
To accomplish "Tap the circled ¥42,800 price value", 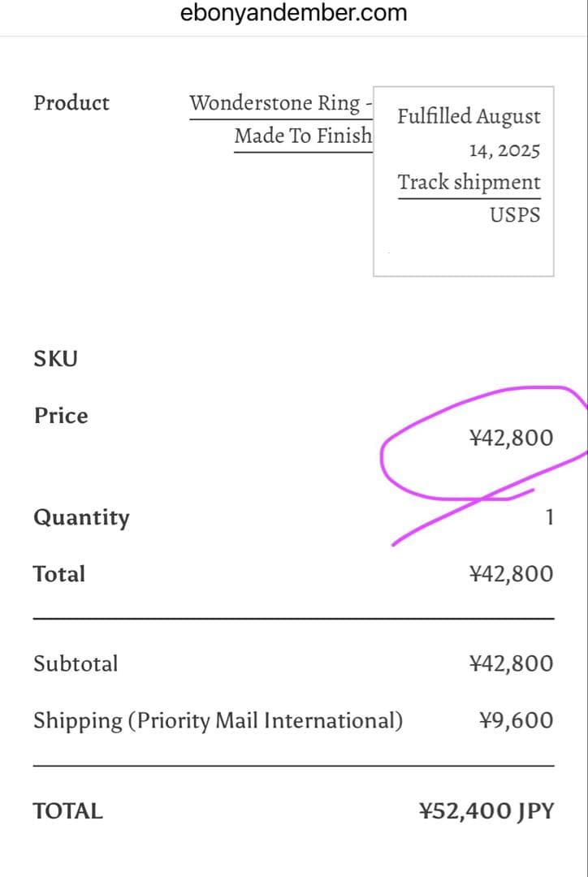I will click(511, 438).
